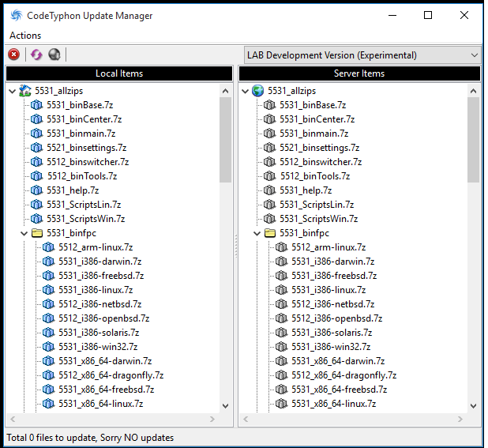
Task: Click the Server Items vertical scrollbar thumb
Action: 473,140
